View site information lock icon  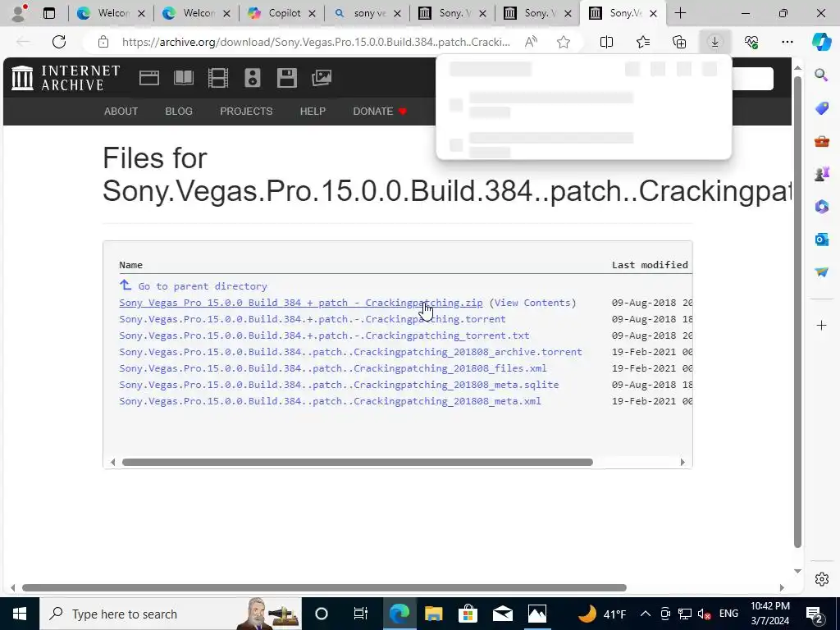[103, 42]
